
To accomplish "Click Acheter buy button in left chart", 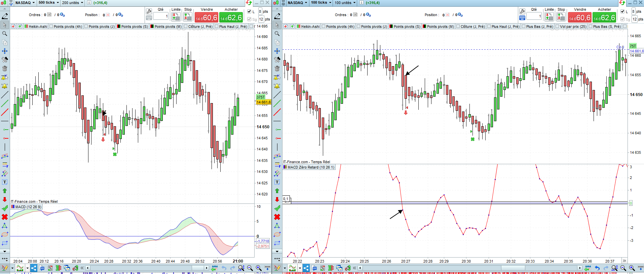I will [x=231, y=17].
